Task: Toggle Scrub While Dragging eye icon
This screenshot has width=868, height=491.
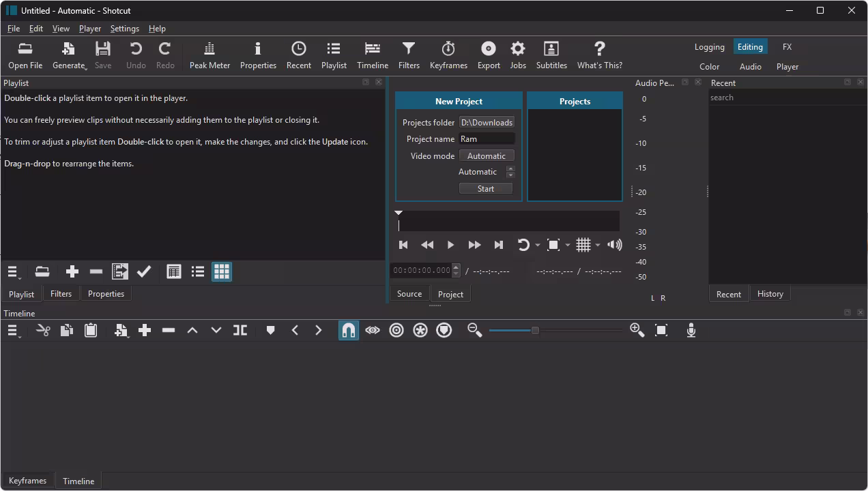Action: coord(373,331)
